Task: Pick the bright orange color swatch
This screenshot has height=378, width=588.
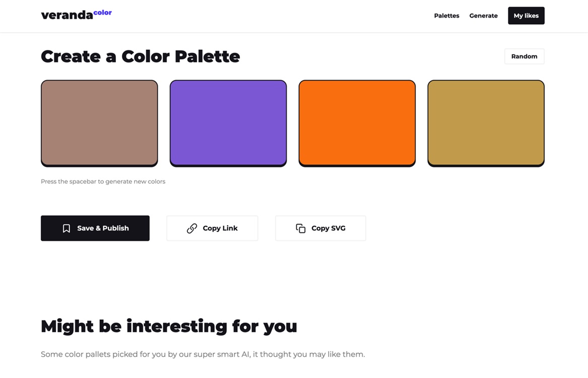Action: pyautogui.click(x=357, y=123)
